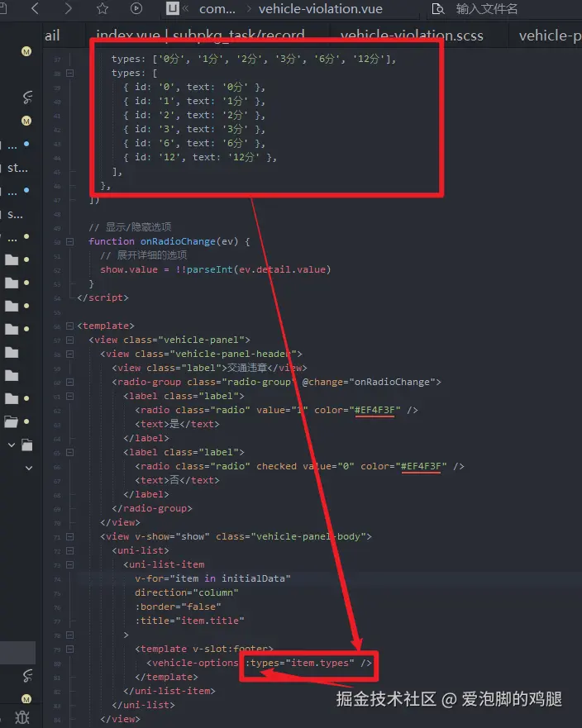This screenshot has width=582, height=728.
Task: Switch to the vehicle-violation.scss tab
Action: pos(412,36)
